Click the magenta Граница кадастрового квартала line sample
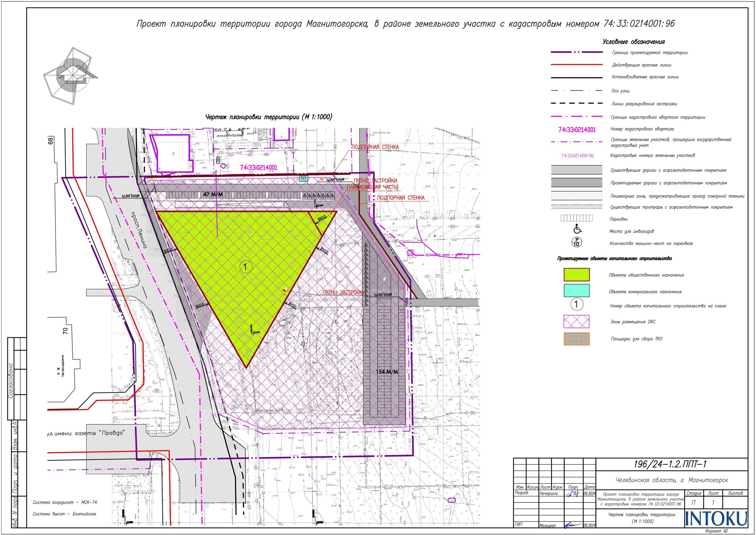 pos(576,117)
